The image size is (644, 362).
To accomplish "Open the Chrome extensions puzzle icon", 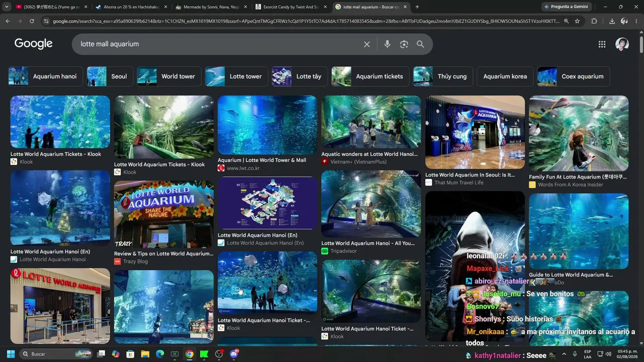I will pyautogui.click(x=594, y=21).
